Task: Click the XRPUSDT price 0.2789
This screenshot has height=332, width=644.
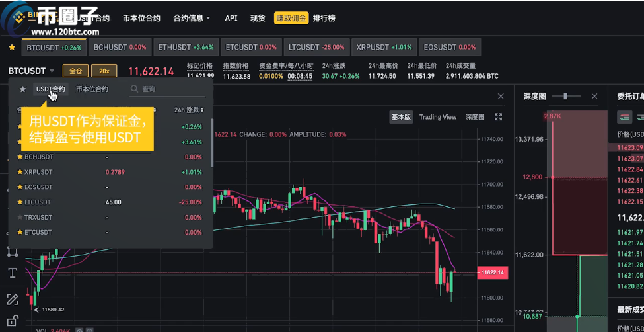Action: tap(115, 172)
